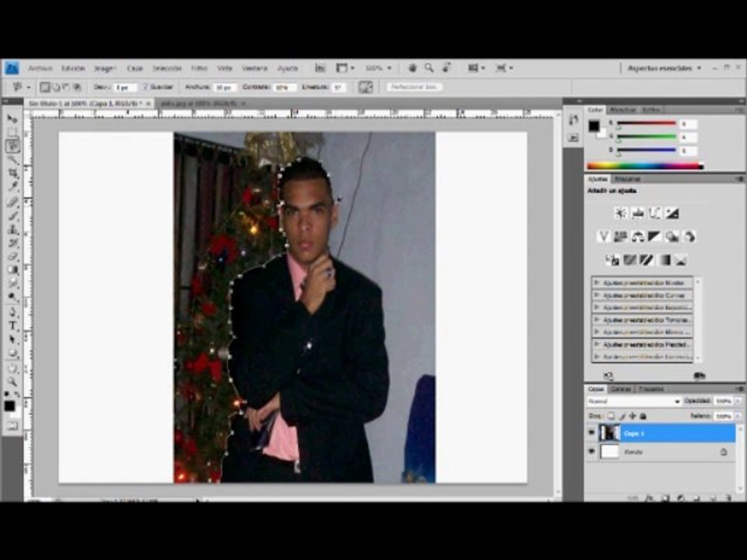Add a Black & White adjustment
The width and height of the screenshot is (747, 560).
pos(654,236)
